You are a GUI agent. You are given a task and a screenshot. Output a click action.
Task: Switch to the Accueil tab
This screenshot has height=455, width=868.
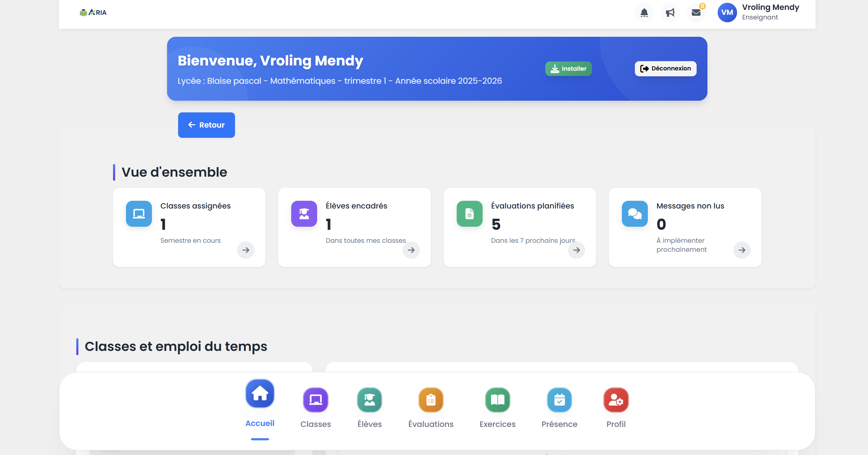click(259, 394)
